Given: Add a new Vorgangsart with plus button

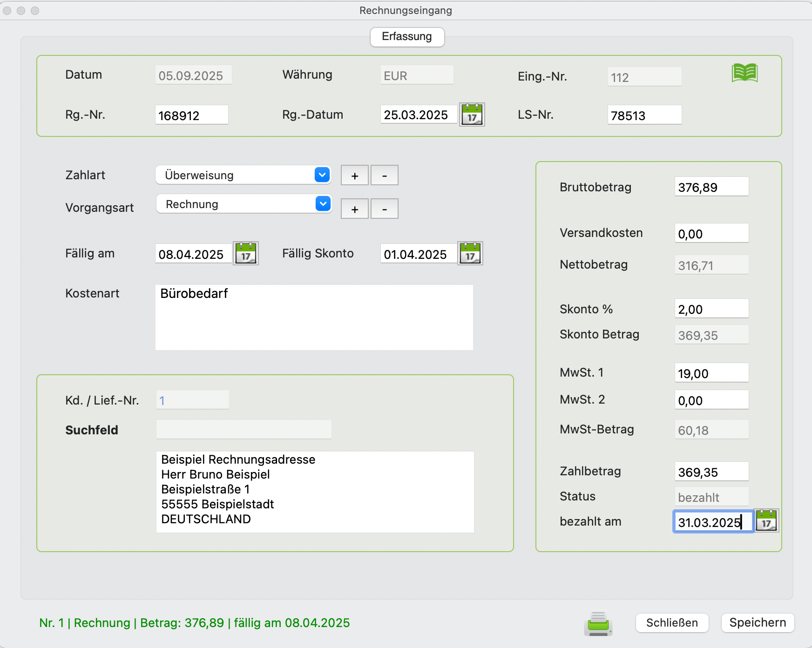Looking at the screenshot, I should (355, 209).
